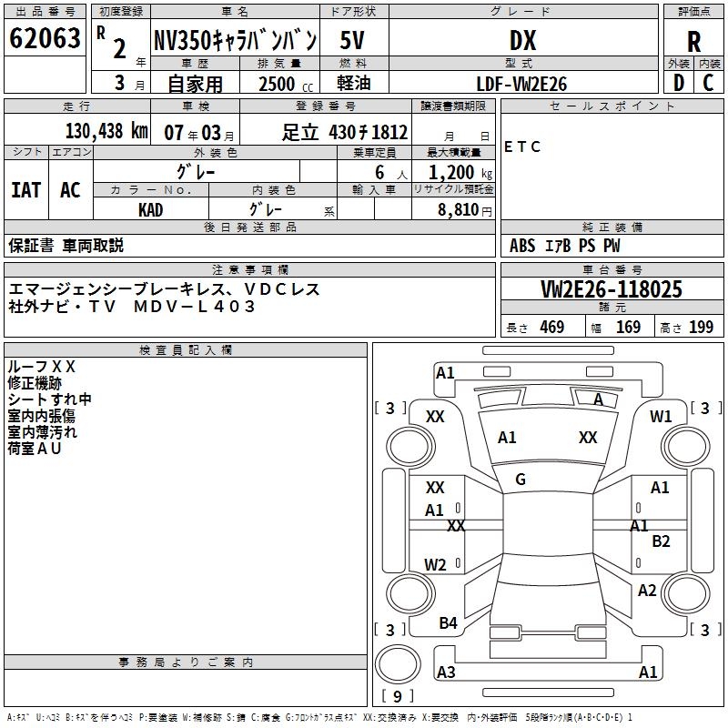
Task: Select the inspector note 荷室AU
Action: point(35,448)
